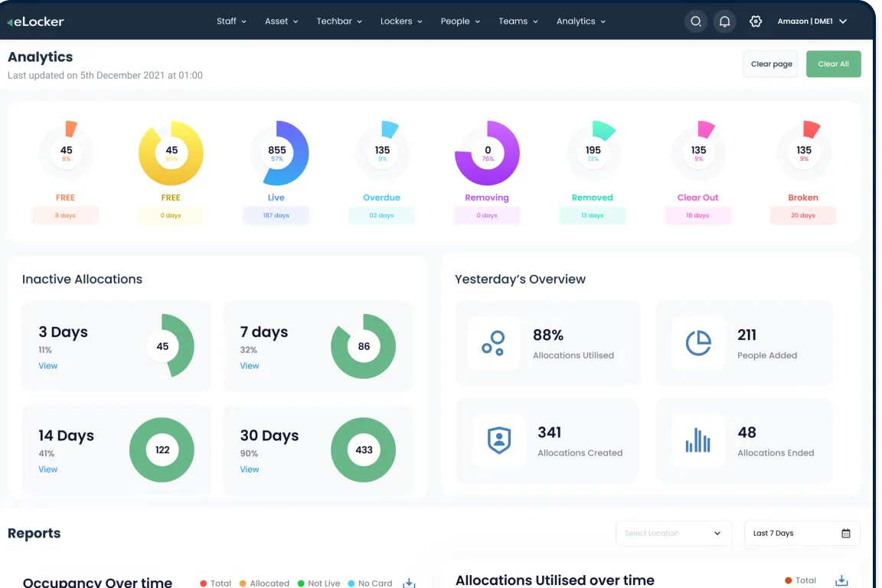Expand the Select Location dropdown
The image size is (882, 588).
(673, 533)
